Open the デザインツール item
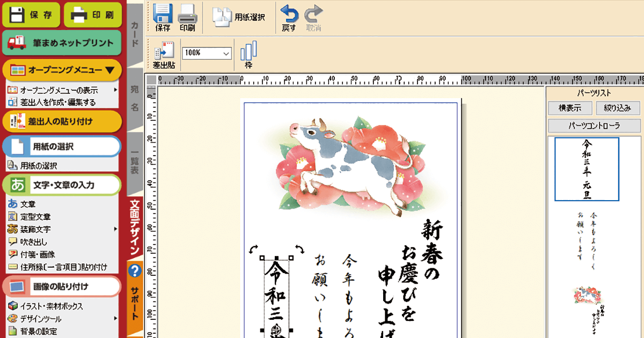 click(x=35, y=319)
